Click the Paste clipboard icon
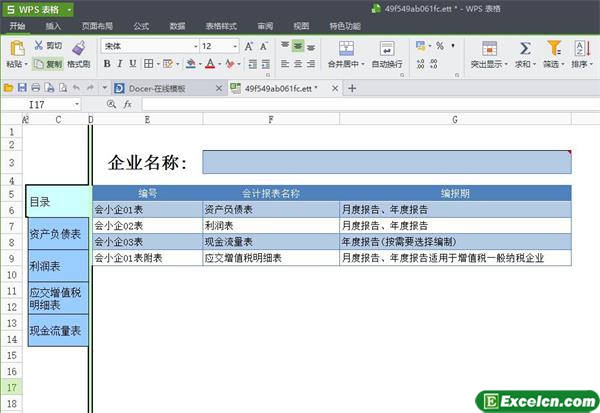The height and width of the screenshot is (413, 600). (x=17, y=48)
